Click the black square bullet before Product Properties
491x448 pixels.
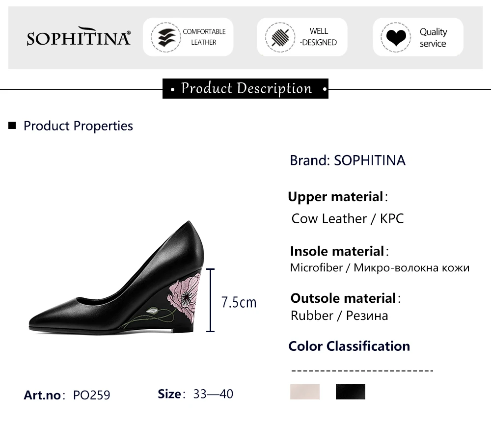point(12,126)
